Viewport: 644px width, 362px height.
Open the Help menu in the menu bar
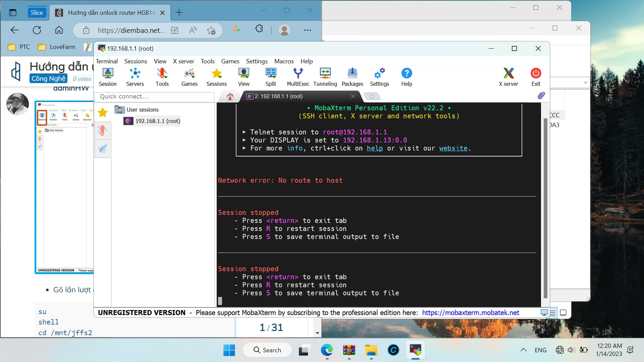click(307, 61)
